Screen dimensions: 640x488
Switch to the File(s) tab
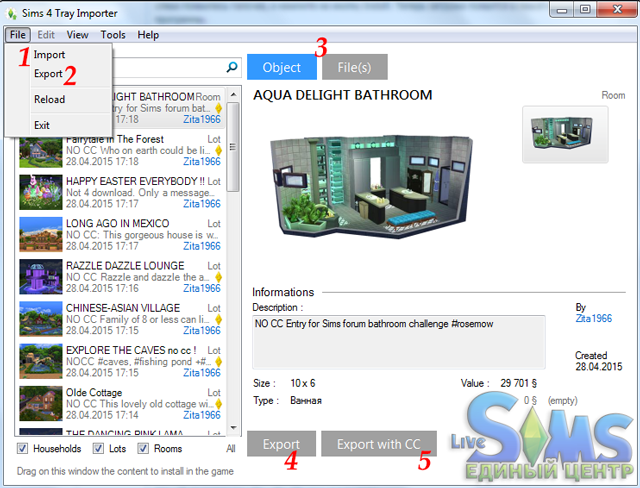pyautogui.click(x=354, y=67)
